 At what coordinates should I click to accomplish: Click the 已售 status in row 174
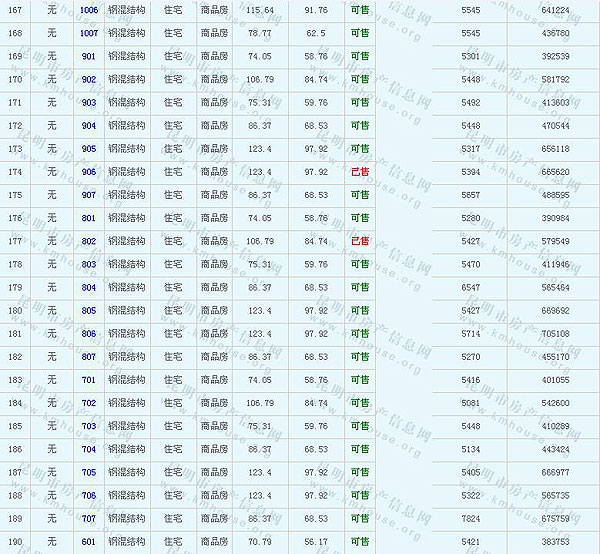tap(360, 172)
